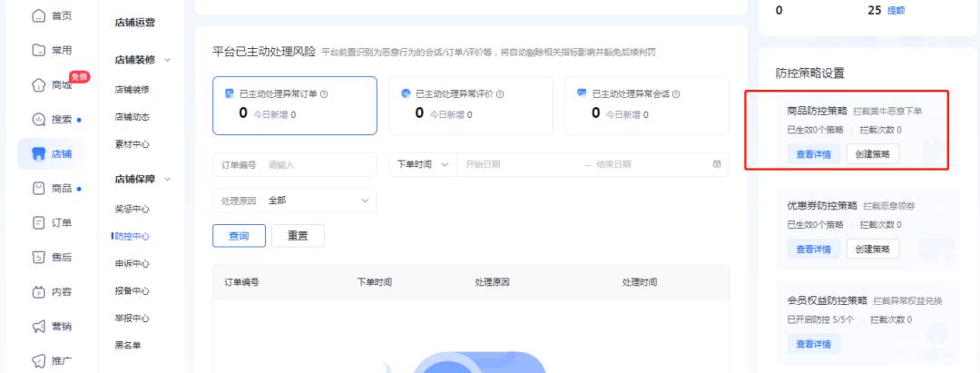Open 举报中心 menu item
Screen dimensions: 980x373
click(x=132, y=318)
